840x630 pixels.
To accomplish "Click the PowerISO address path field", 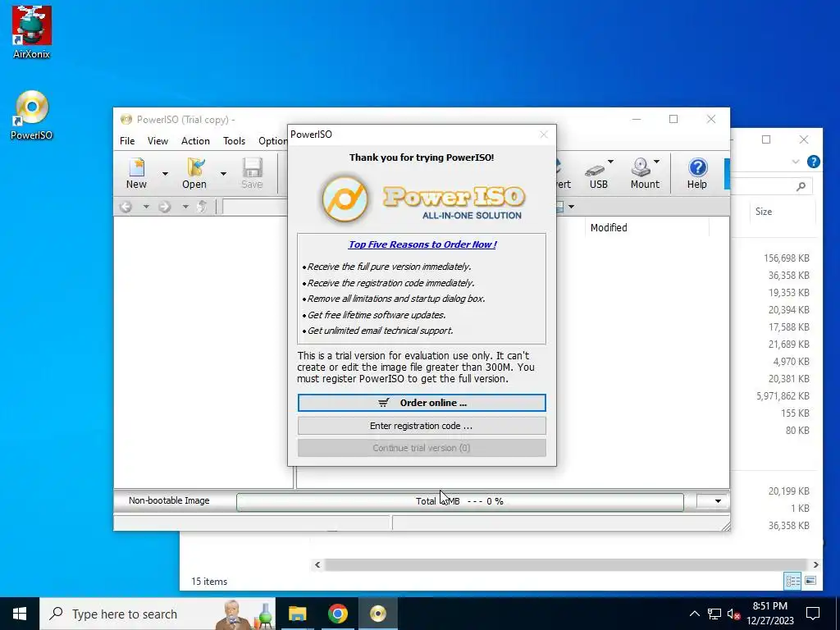I will [x=255, y=206].
